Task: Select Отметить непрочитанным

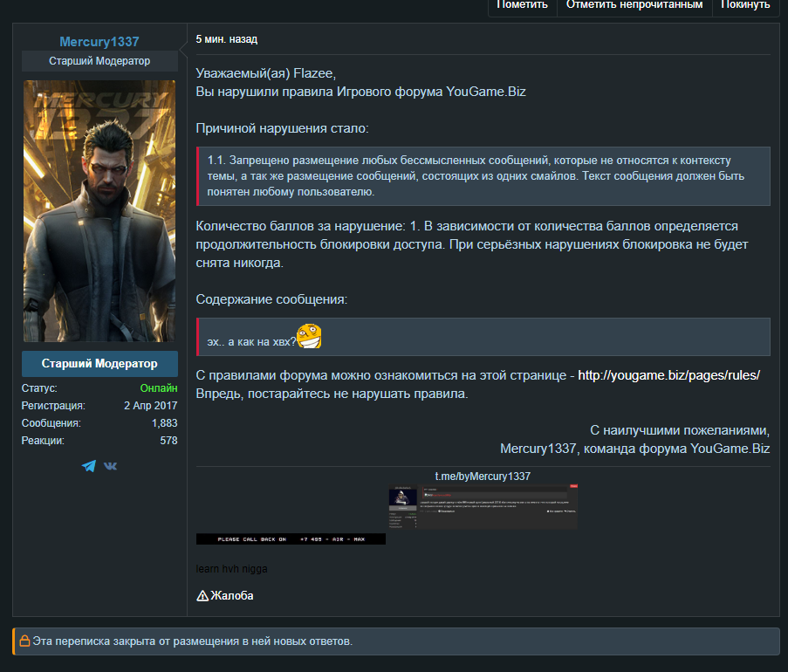Action: [x=634, y=5]
